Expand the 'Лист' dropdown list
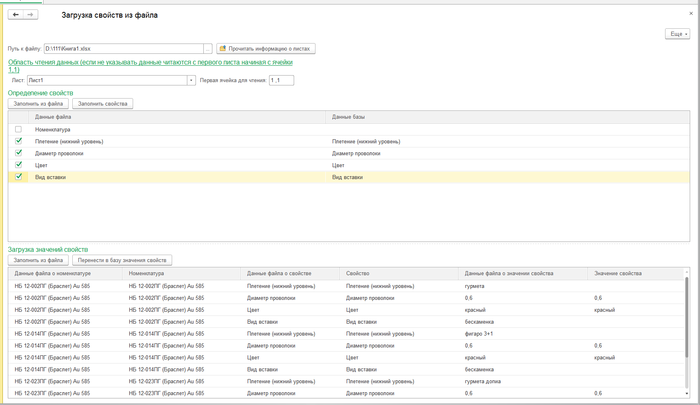 click(x=191, y=80)
